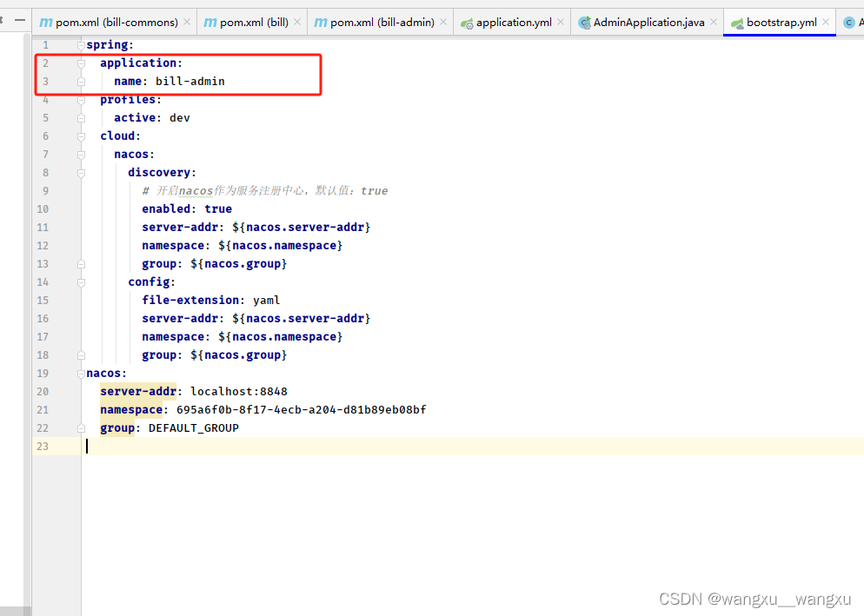Close the AdminApplication.java tab
The image size is (864, 616).
click(x=714, y=22)
